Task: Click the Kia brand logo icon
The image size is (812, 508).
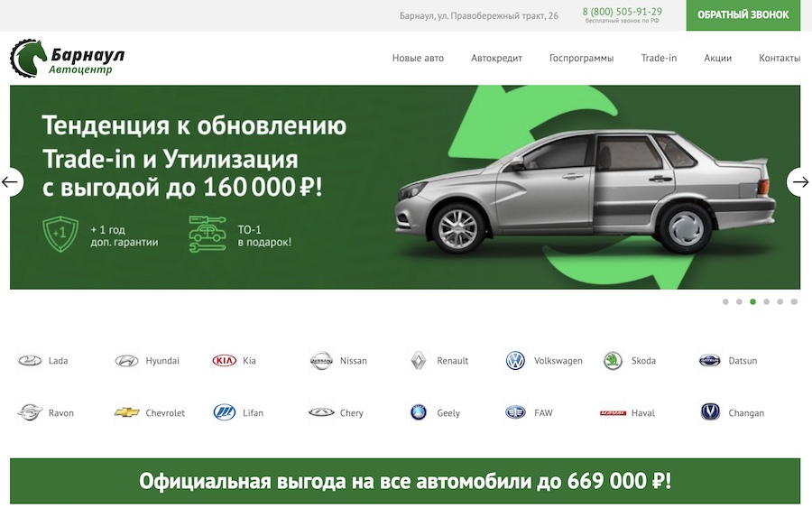Action: pyautogui.click(x=225, y=360)
